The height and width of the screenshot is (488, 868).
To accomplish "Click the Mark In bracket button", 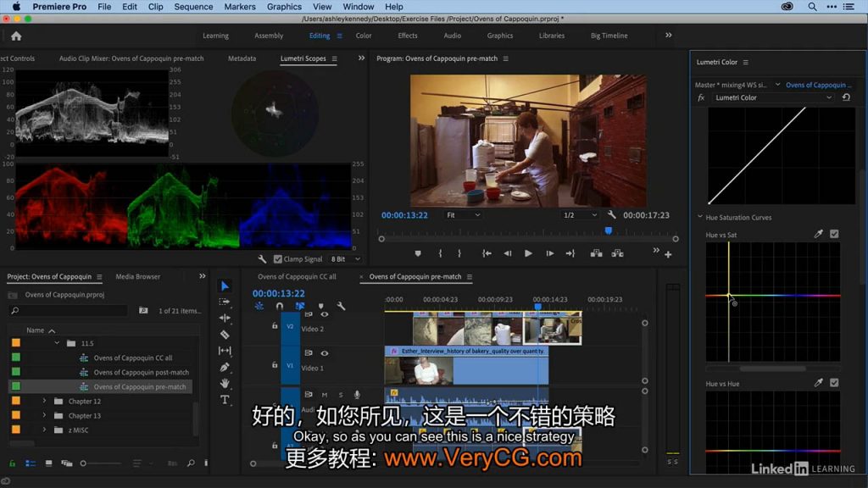I will pyautogui.click(x=440, y=253).
